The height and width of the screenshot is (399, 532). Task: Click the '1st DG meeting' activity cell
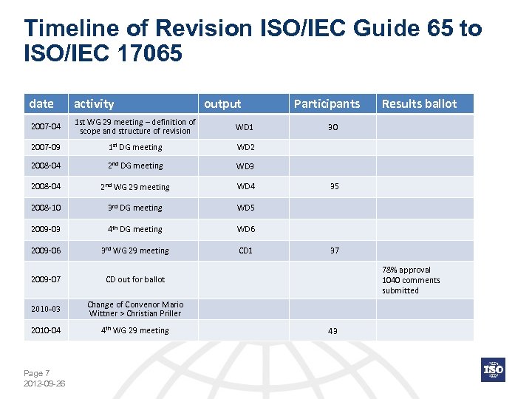click(133, 147)
